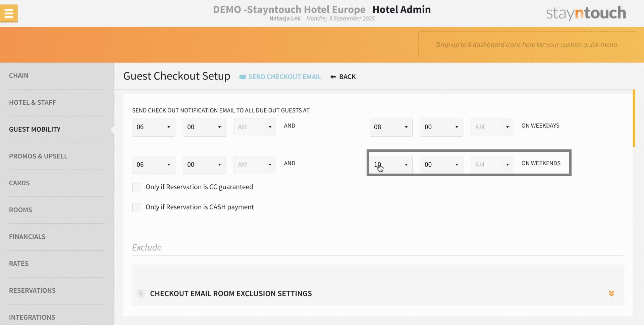Viewport: 644px width, 325px height.
Task: Click the SEND CHECKOUT EMAIL link
Action: tap(284, 77)
